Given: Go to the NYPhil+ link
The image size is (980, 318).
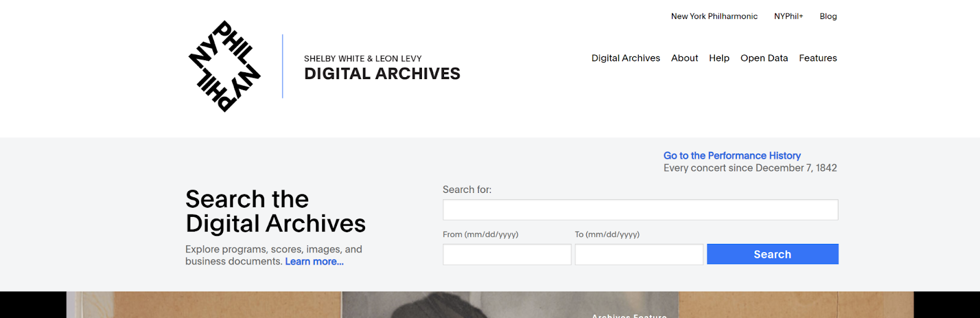Looking at the screenshot, I should pyautogui.click(x=788, y=17).
